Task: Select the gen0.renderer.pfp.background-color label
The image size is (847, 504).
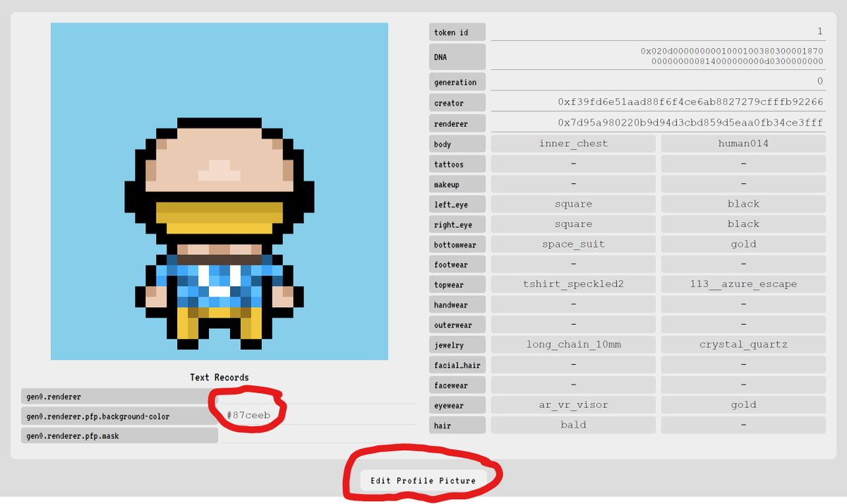Action: [119, 416]
